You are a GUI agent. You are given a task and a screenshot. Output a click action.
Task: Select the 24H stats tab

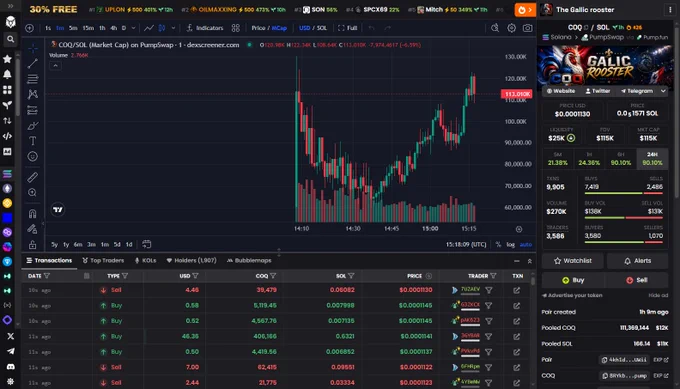coord(652,159)
